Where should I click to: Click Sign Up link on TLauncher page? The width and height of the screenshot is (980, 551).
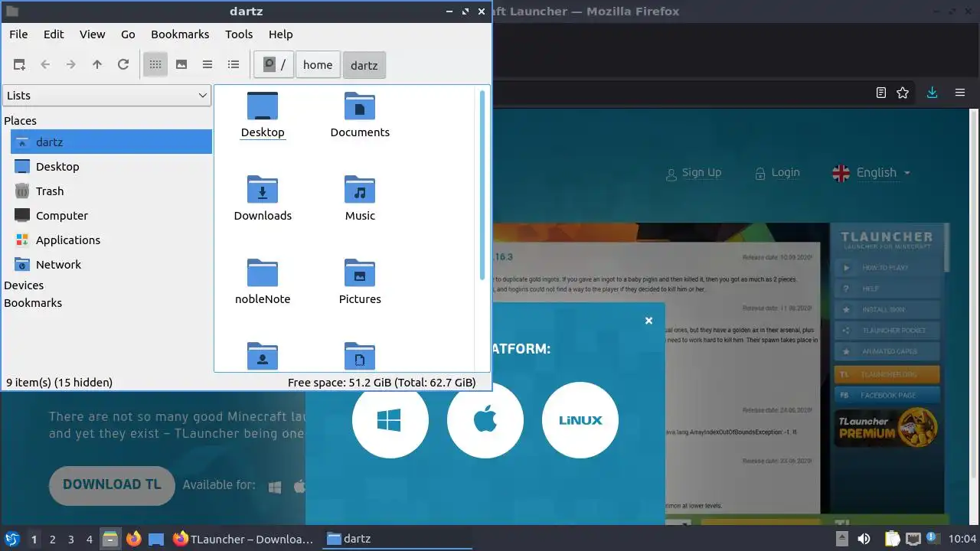(694, 173)
